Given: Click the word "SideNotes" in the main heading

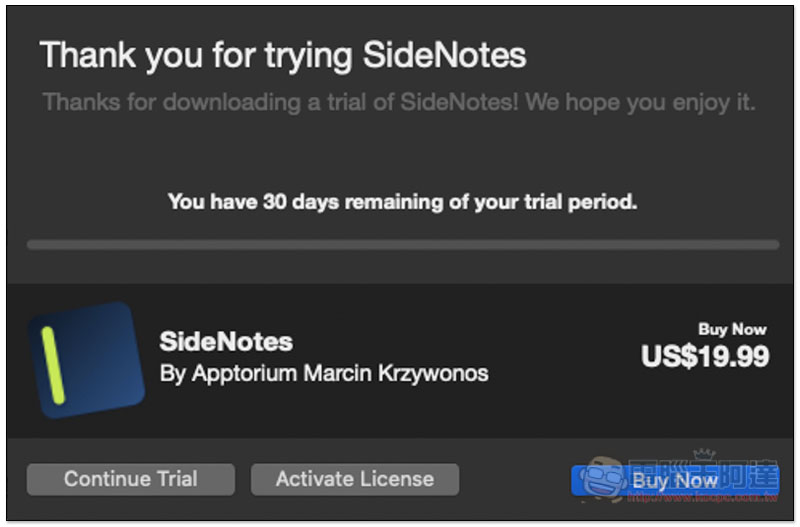Looking at the screenshot, I should pos(443,54).
